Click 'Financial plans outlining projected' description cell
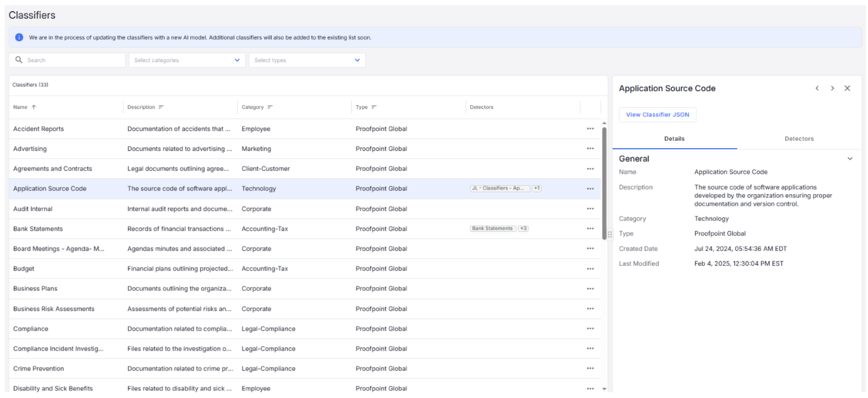868x398 pixels. (x=180, y=269)
